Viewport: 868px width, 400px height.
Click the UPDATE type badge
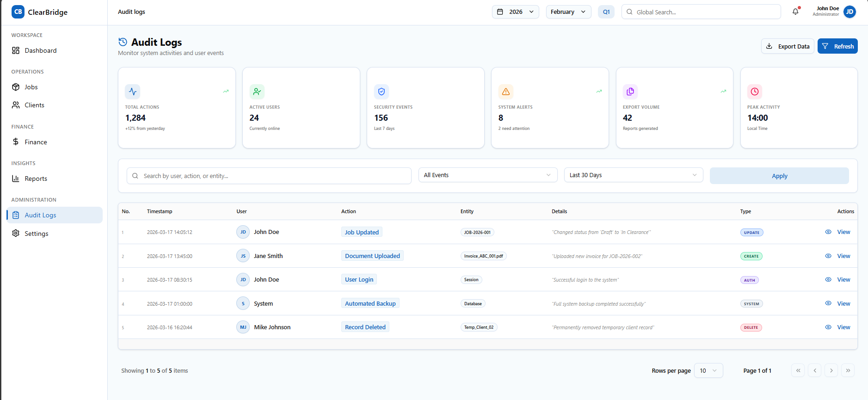(x=751, y=233)
